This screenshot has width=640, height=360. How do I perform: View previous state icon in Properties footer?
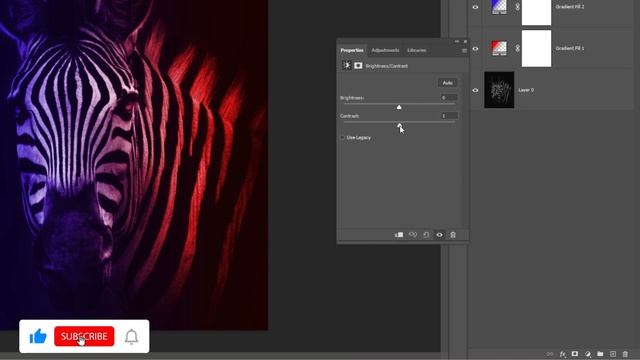pos(413,235)
